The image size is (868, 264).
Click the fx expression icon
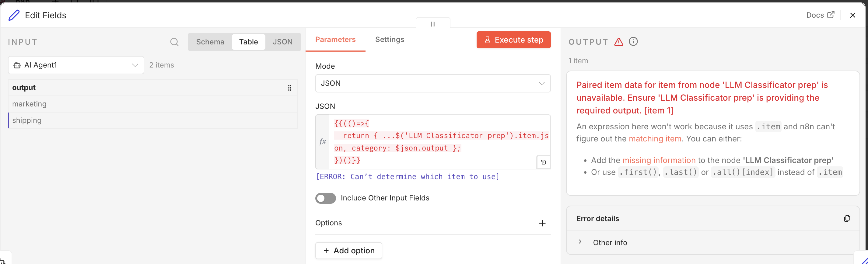[322, 141]
